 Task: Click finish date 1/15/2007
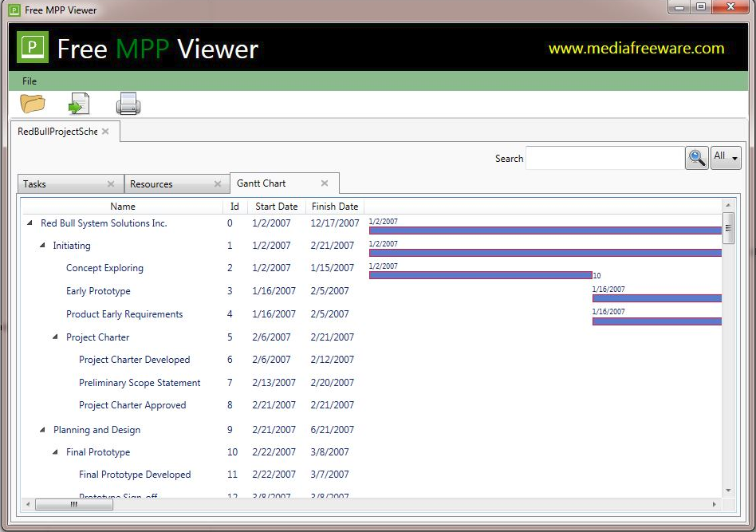(x=333, y=268)
